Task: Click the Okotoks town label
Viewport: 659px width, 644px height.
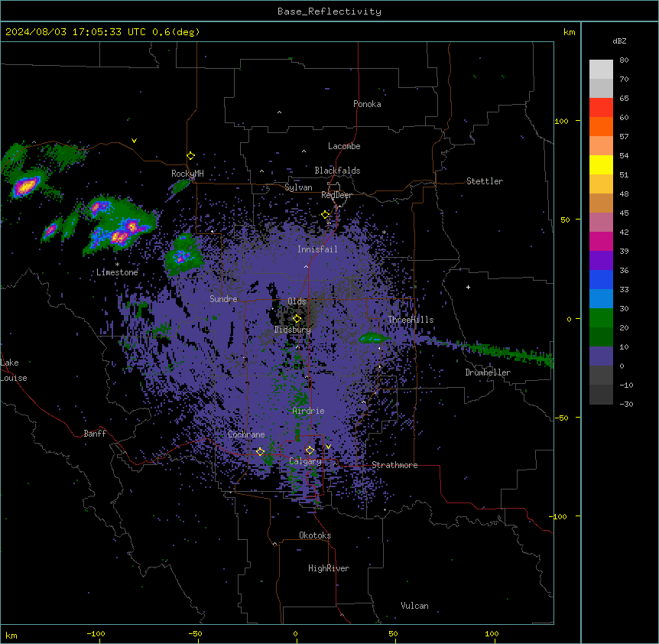Action: (x=315, y=535)
